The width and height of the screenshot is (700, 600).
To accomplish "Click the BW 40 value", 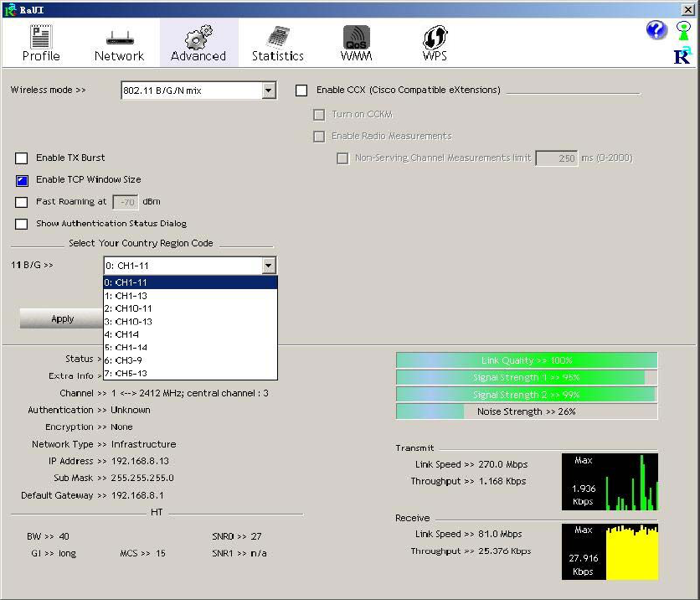I will [64, 536].
